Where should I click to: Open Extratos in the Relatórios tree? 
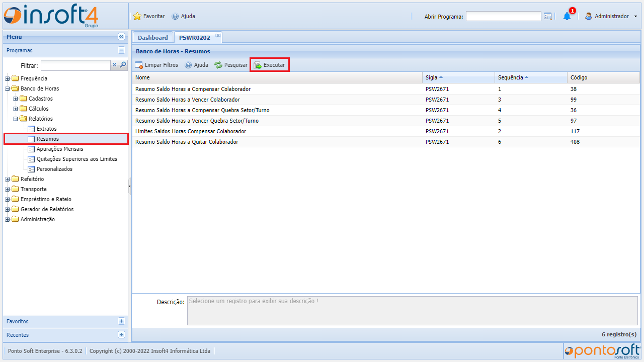pos(46,129)
